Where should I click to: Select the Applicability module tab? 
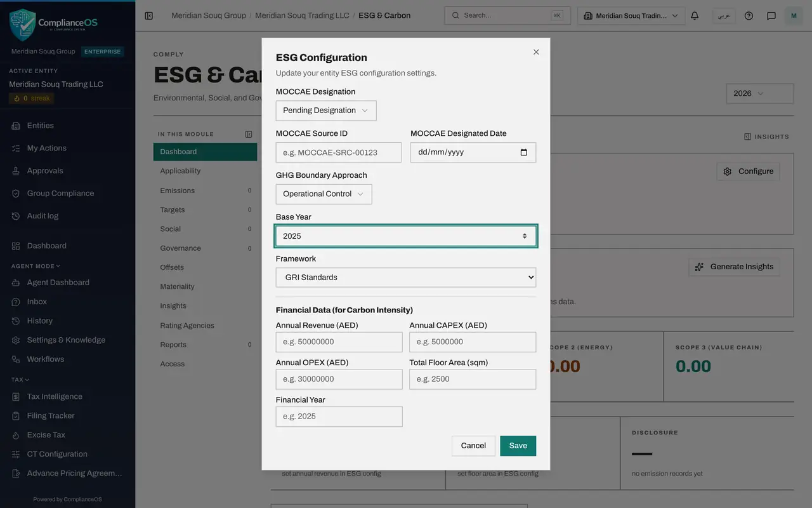[x=205, y=171]
